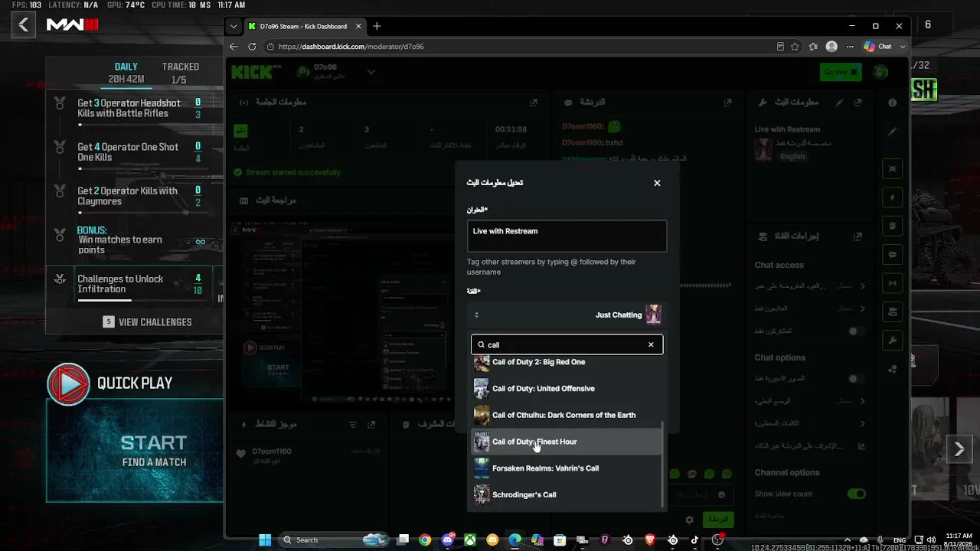Viewport: 980px width, 551px height.
Task: Open the Kick user avatar menu
Action: pyautogui.click(x=881, y=72)
